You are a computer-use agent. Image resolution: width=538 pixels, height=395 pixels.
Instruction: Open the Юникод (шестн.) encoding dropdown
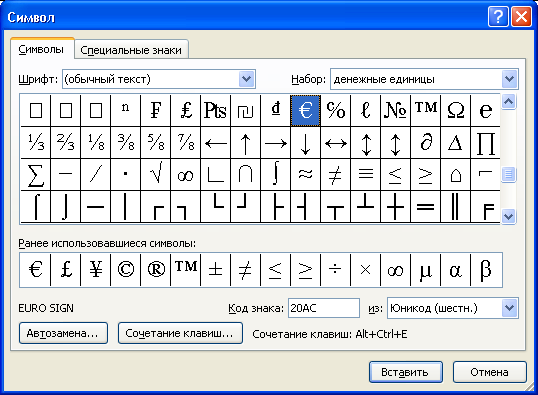click(x=510, y=308)
